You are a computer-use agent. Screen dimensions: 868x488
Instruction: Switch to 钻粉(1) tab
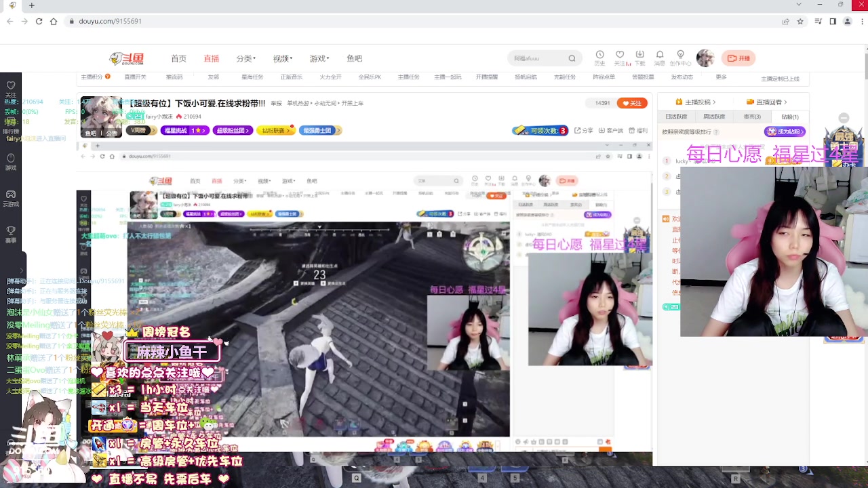tap(790, 117)
